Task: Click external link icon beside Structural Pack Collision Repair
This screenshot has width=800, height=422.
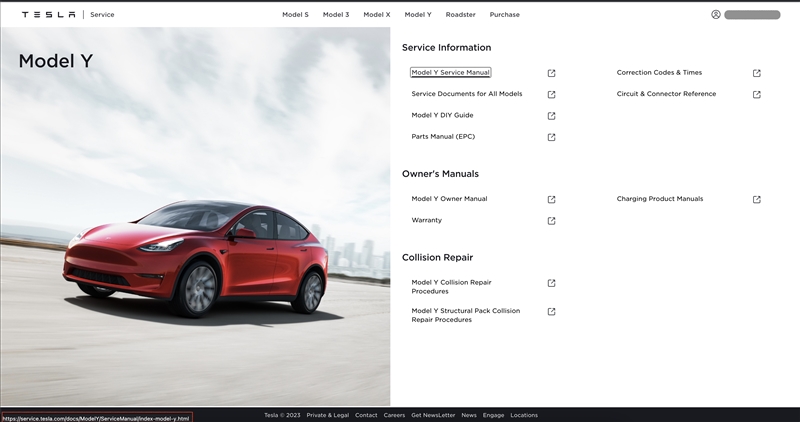Action: point(552,312)
